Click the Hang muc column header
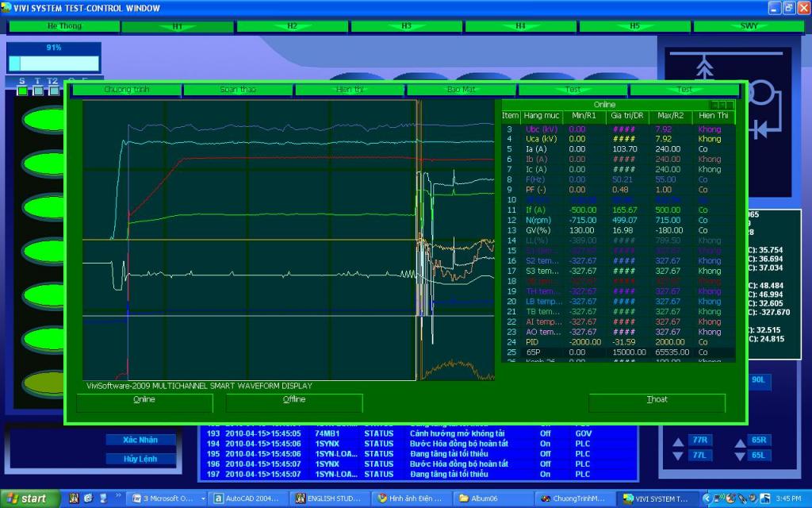 [x=541, y=116]
